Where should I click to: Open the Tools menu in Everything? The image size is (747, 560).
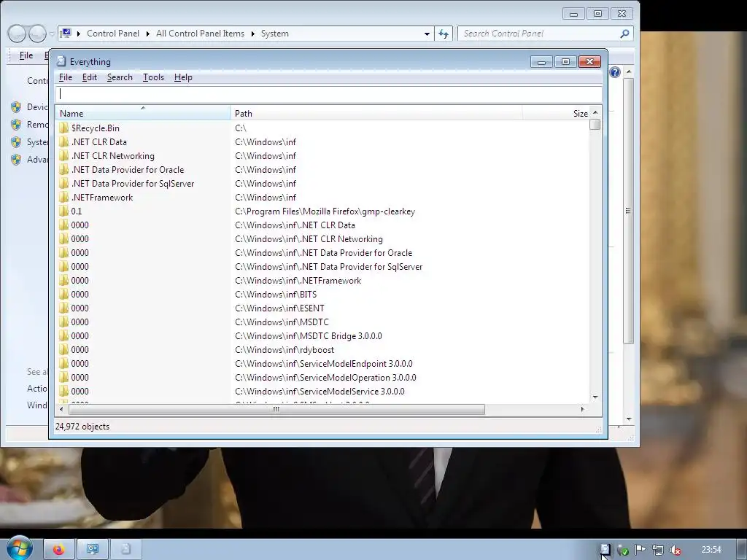coord(153,77)
